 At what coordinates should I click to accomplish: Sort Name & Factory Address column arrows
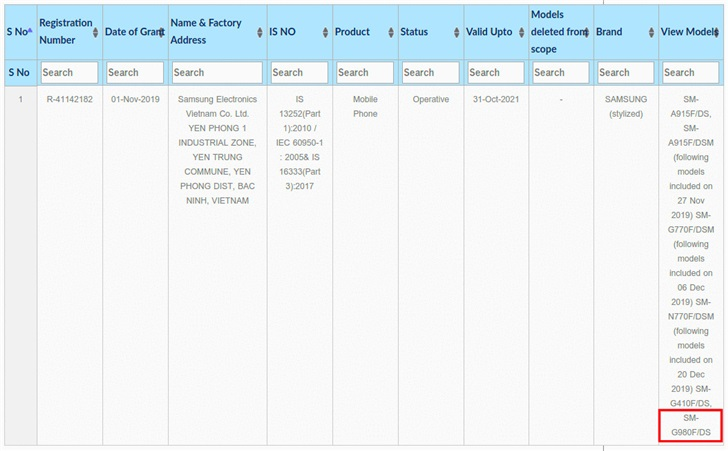(260, 32)
